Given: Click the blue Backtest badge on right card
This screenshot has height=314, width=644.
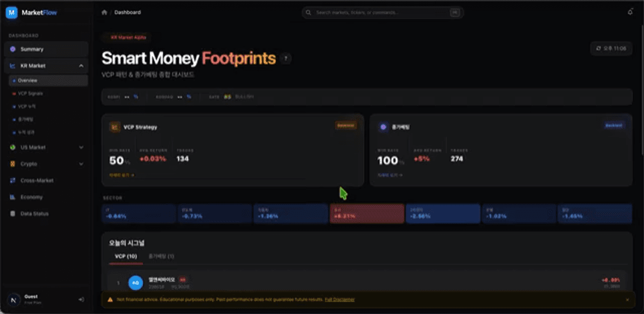Looking at the screenshot, I should pyautogui.click(x=614, y=125).
